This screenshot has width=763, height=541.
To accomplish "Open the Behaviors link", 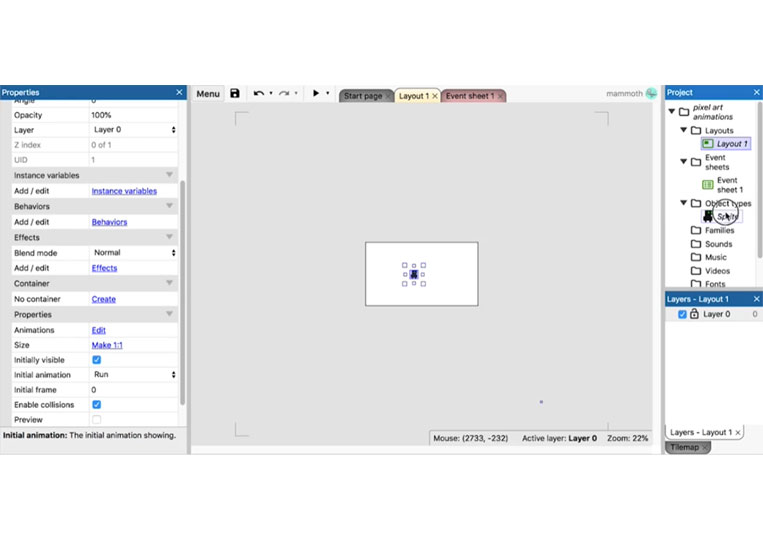I will [x=109, y=222].
